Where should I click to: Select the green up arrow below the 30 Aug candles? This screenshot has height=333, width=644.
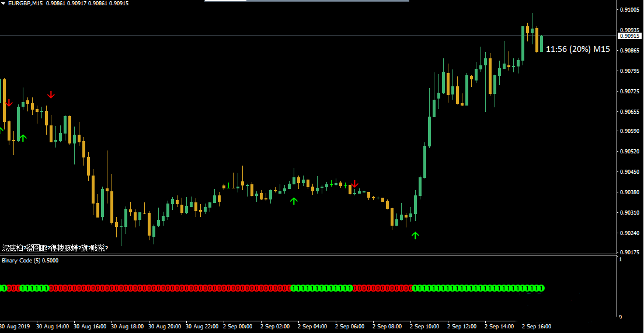[x=23, y=138]
